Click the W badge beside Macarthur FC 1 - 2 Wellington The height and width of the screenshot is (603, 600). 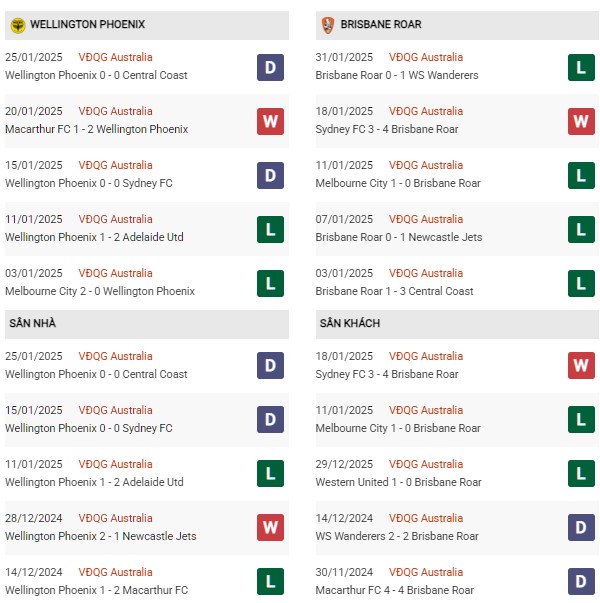coord(270,122)
